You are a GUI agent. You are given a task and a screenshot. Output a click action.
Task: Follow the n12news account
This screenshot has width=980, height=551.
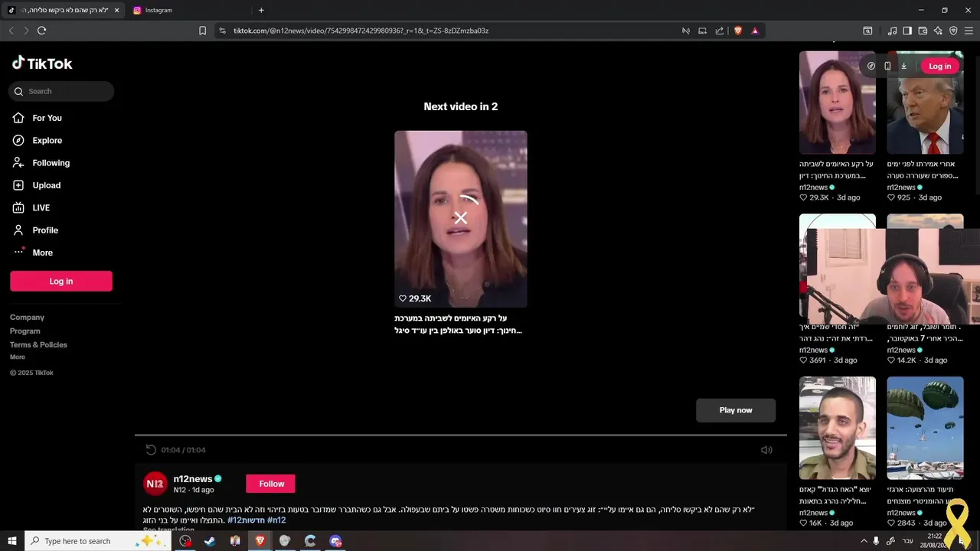point(271,484)
